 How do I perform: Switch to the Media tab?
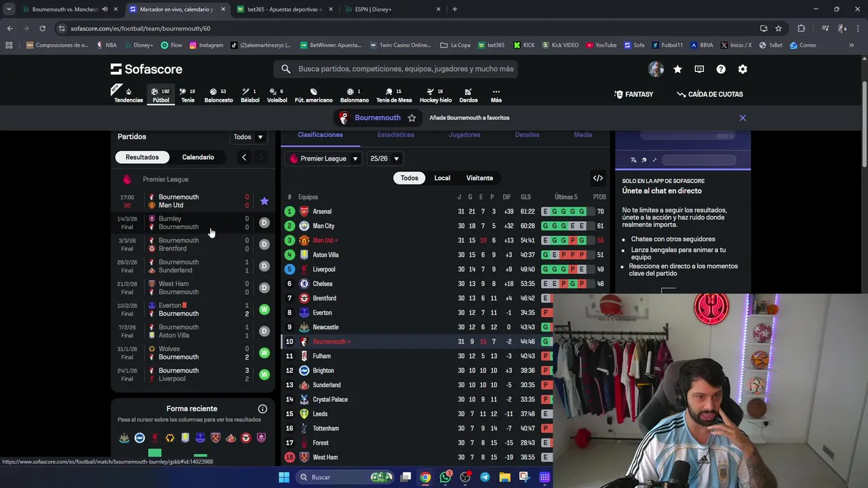[x=583, y=135]
